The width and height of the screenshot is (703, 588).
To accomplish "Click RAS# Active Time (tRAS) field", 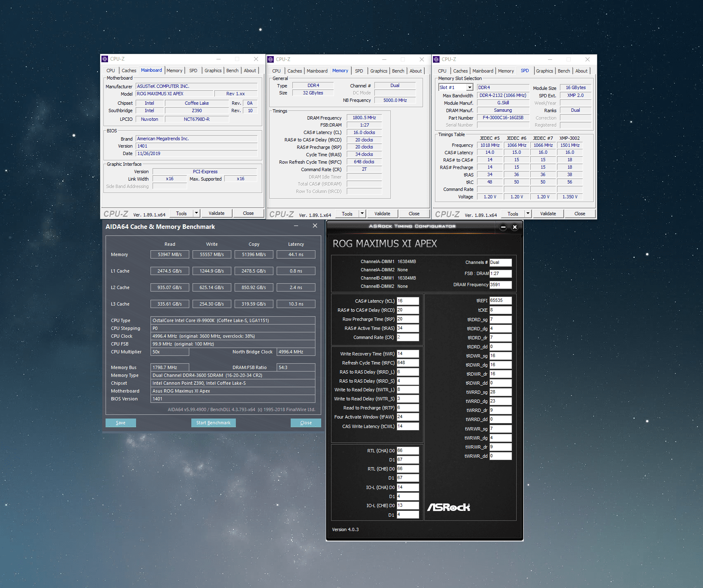I will (408, 328).
